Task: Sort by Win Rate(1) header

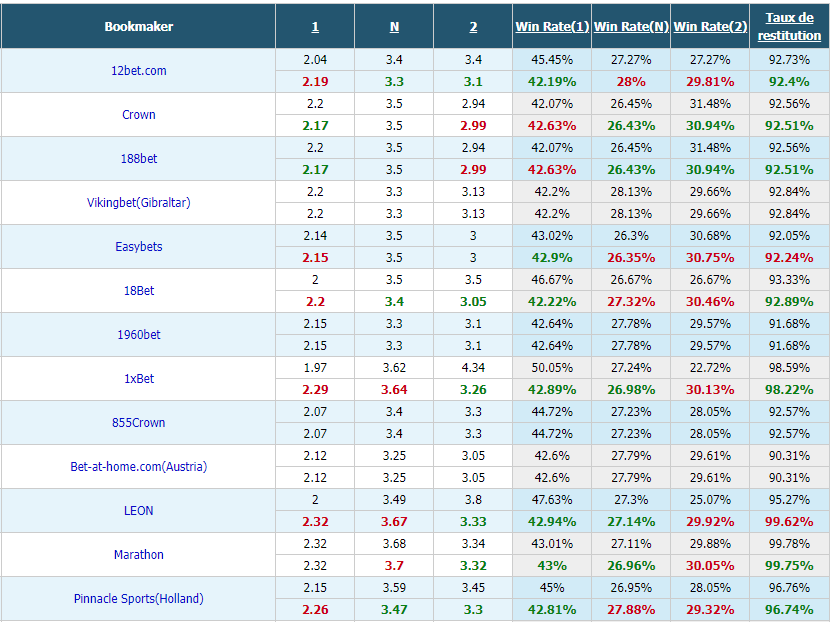Action: click(552, 26)
